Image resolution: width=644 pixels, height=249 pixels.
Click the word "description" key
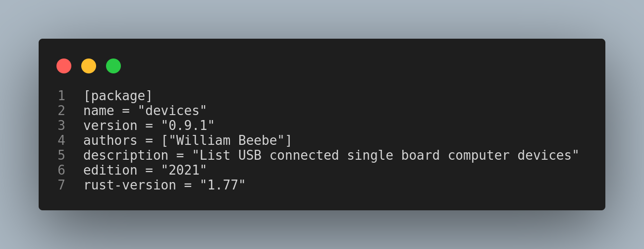click(x=126, y=155)
